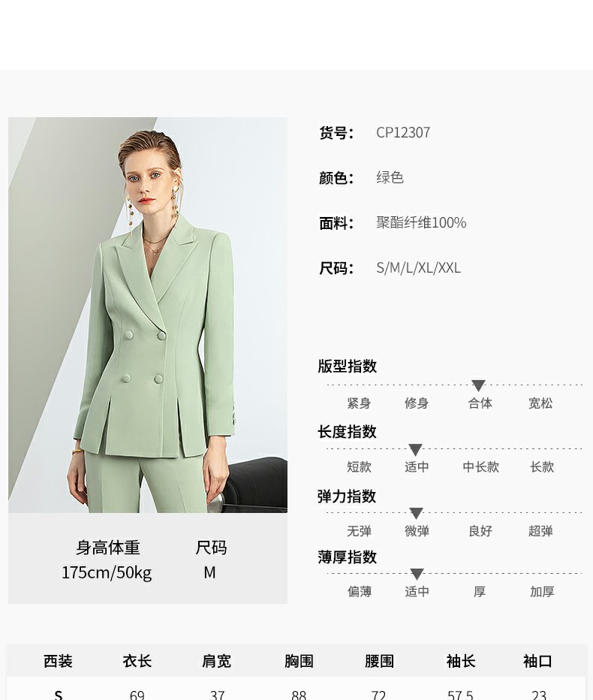Click the 版型指数 heading
Viewport: 593px width, 700px height.
[347, 366]
